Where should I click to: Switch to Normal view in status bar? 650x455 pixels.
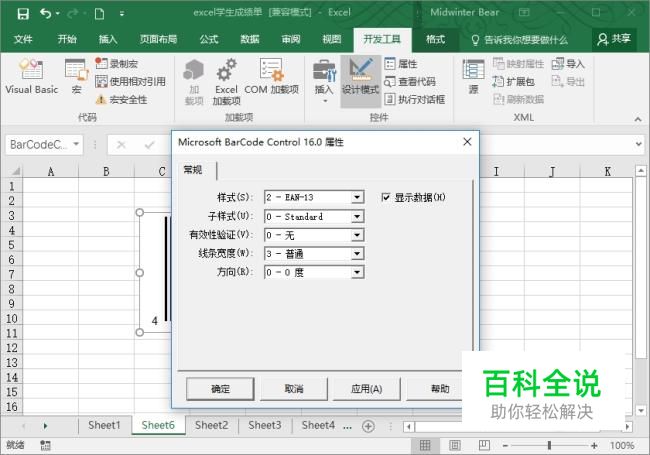pos(425,445)
